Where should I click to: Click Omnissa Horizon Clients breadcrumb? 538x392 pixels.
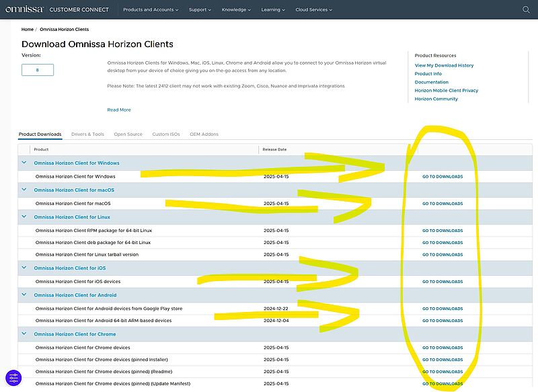click(64, 30)
